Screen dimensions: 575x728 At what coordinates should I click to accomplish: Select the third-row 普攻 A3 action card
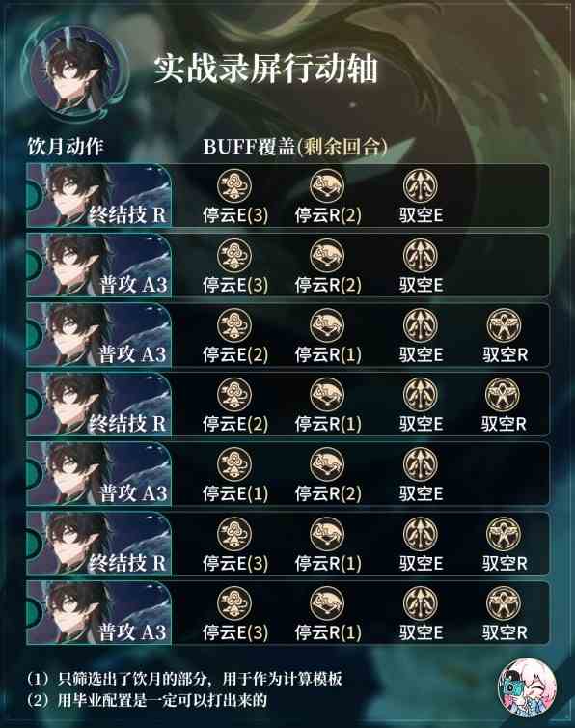[x=98, y=335]
